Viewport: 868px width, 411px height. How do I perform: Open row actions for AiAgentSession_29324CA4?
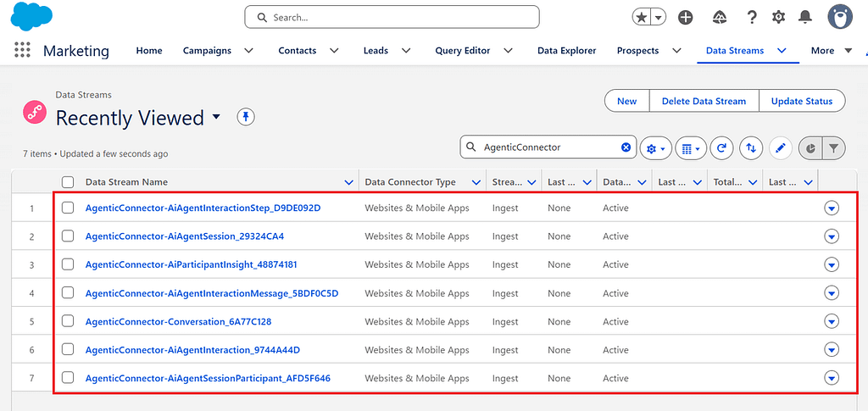832,236
